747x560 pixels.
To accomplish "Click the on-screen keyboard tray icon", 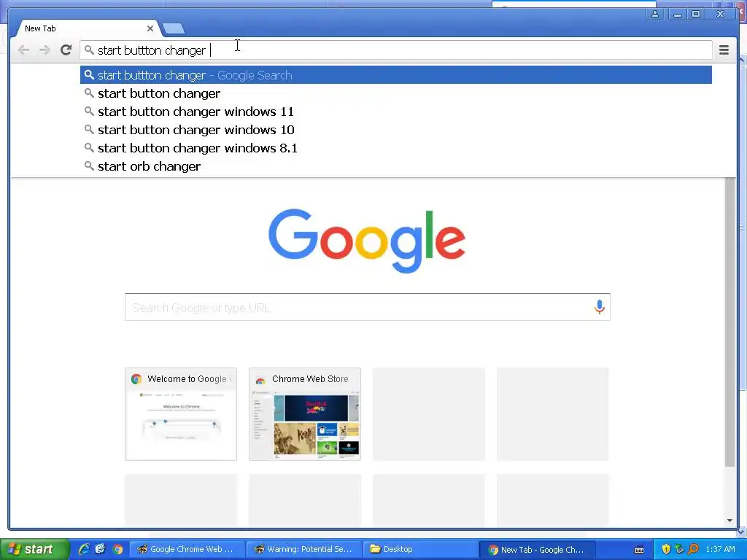I will click(x=639, y=550).
